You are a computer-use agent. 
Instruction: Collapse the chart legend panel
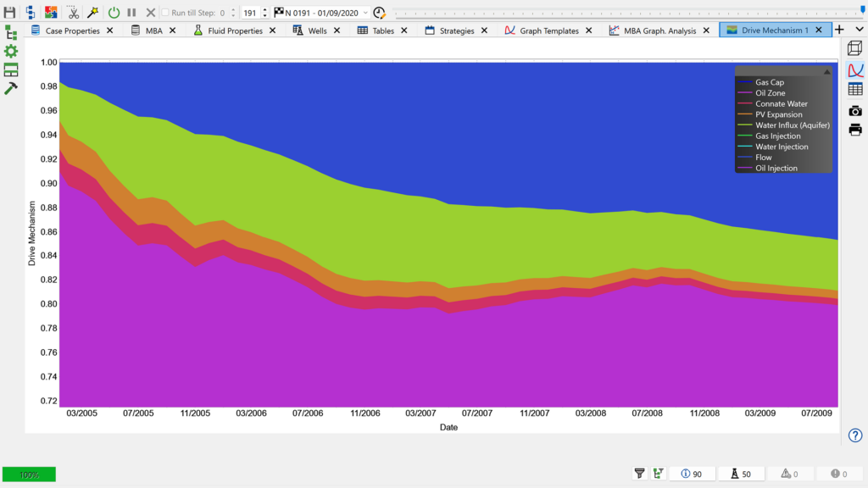[826, 72]
